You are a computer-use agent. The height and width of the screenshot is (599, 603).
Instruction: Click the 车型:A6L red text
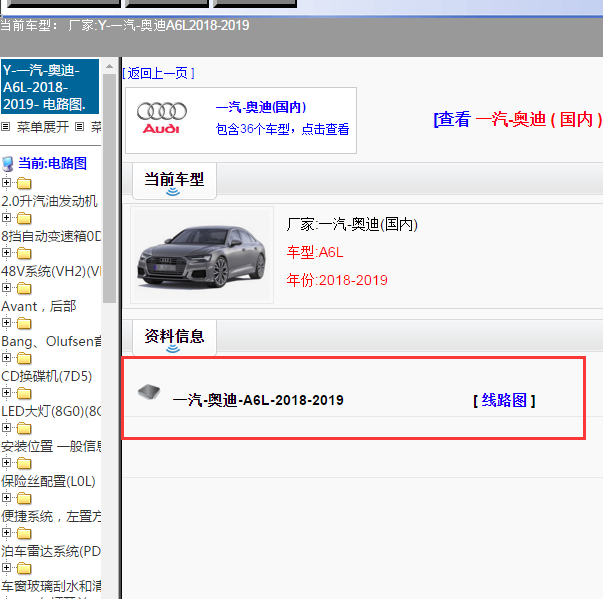pyautogui.click(x=315, y=253)
